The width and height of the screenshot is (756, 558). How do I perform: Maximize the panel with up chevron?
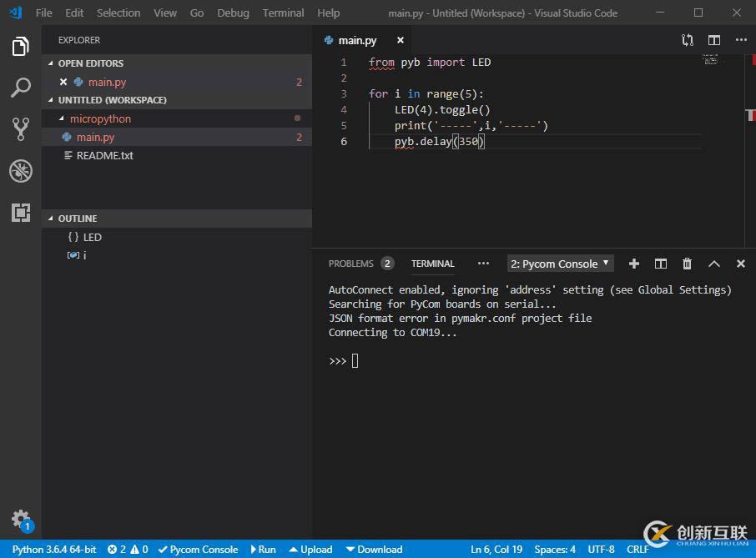(714, 264)
